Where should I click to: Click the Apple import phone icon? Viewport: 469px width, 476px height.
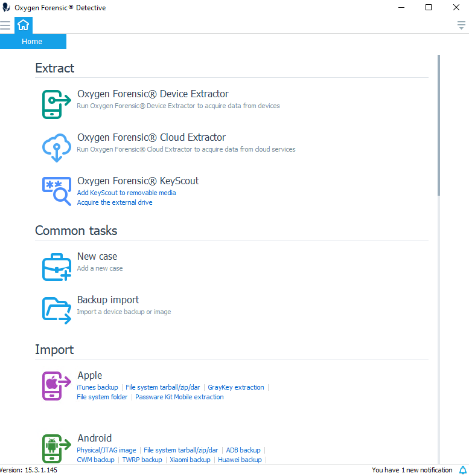tap(56, 386)
